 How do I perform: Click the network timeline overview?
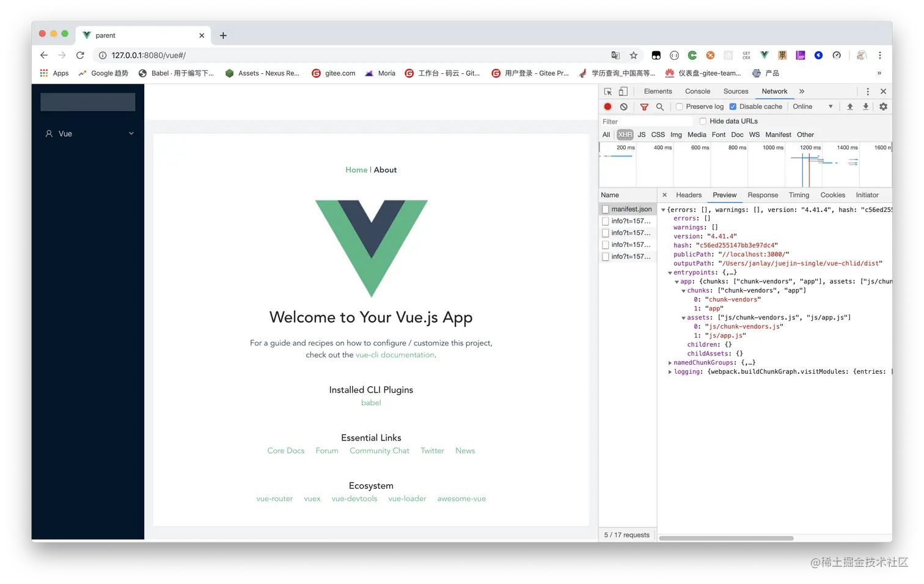[x=746, y=165]
